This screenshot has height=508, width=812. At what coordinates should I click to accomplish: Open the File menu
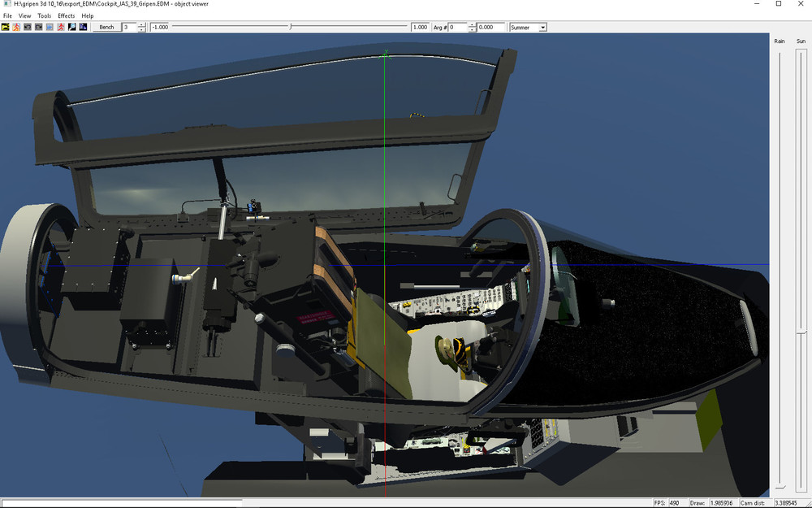(x=8, y=15)
